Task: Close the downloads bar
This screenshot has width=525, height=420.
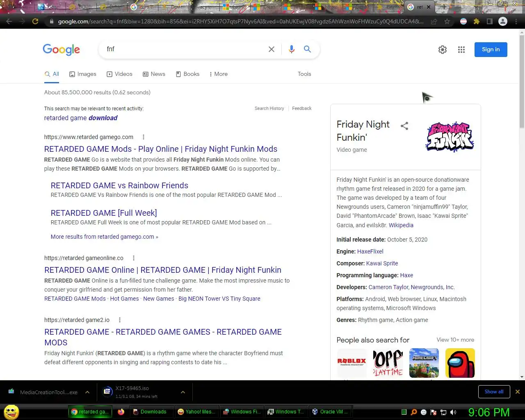Action: click(x=518, y=392)
